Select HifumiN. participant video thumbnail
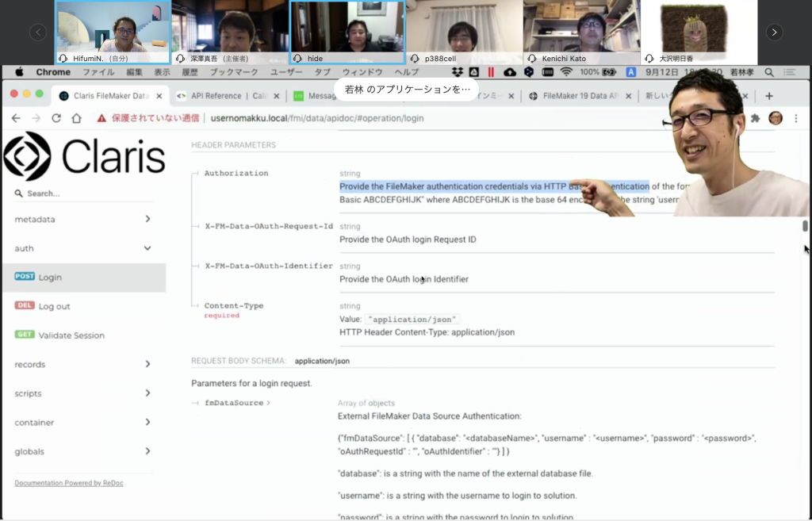 click(x=113, y=32)
